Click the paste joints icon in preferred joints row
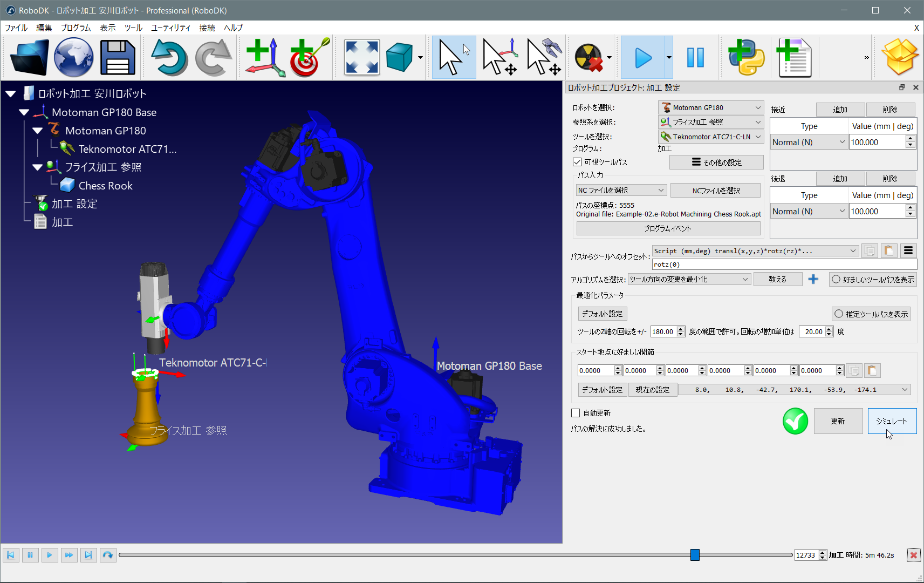The width and height of the screenshot is (924, 583). (872, 370)
